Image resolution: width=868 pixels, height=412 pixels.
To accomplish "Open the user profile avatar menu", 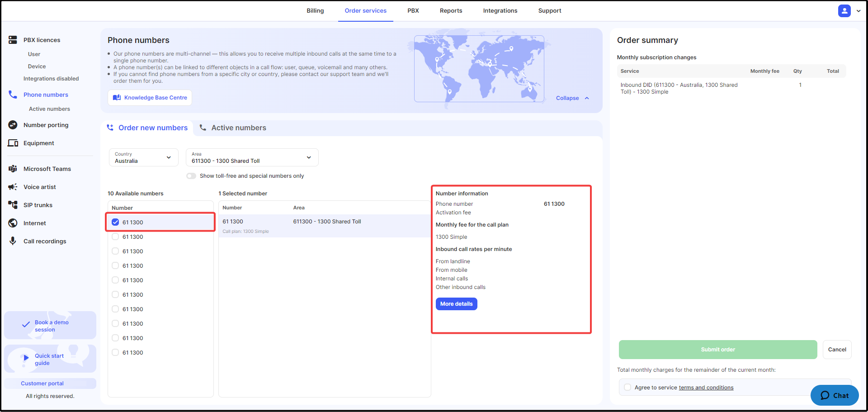I will point(844,11).
